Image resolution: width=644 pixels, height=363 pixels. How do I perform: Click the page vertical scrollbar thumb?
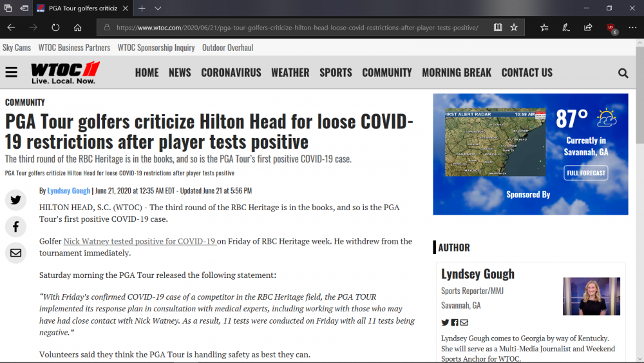pyautogui.click(x=639, y=95)
